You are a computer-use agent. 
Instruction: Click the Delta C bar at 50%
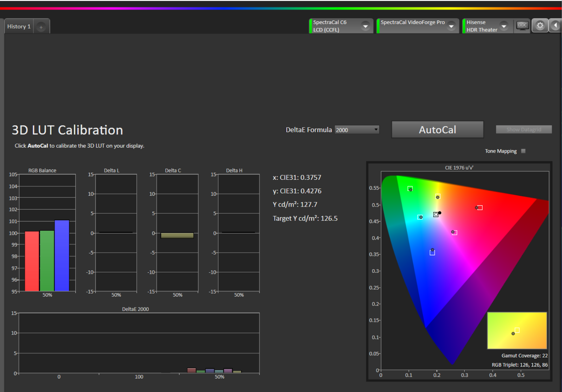[x=177, y=236]
